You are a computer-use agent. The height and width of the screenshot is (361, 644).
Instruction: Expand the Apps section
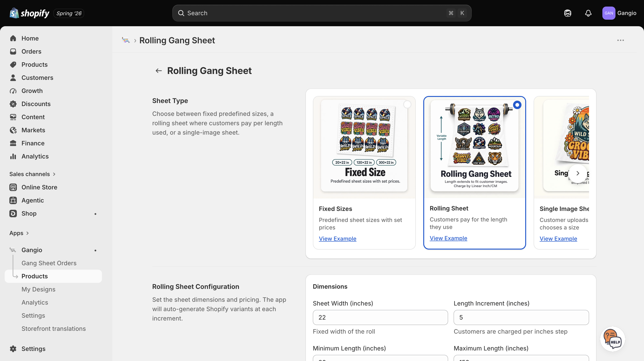coord(19,233)
